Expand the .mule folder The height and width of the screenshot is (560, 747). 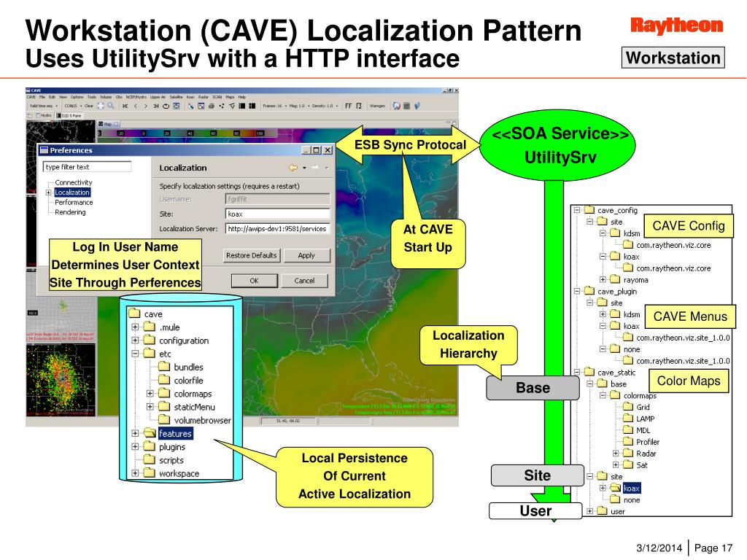[x=135, y=327]
